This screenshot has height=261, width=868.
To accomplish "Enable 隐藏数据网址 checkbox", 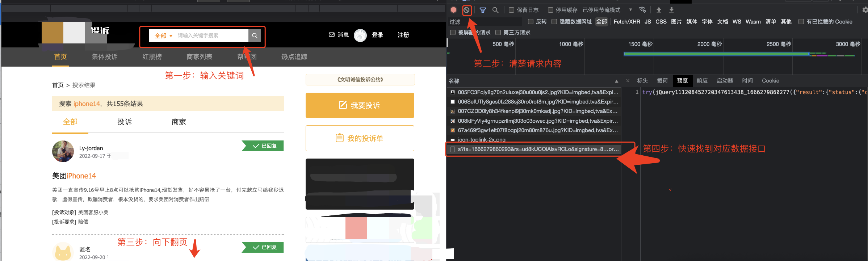I will [554, 22].
